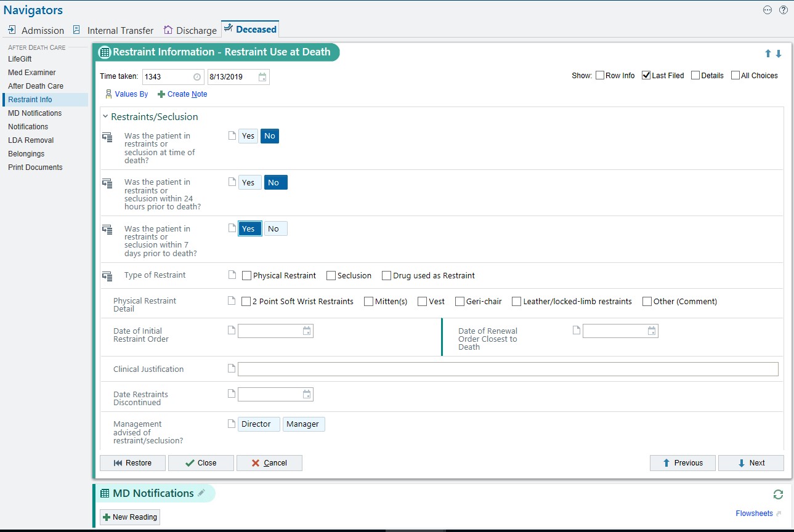794x532 pixels.
Task: Select No for restraints within 7 days
Action: click(x=273, y=229)
